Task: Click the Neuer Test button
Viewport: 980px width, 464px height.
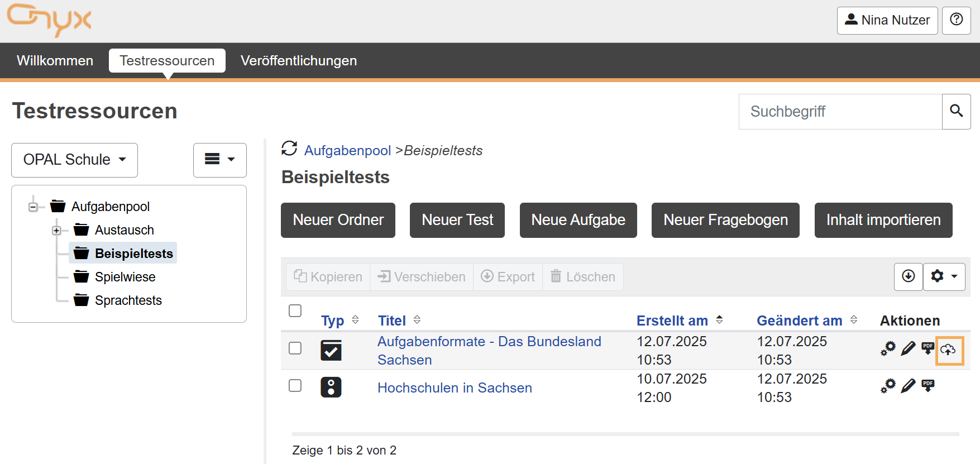Action: click(457, 220)
